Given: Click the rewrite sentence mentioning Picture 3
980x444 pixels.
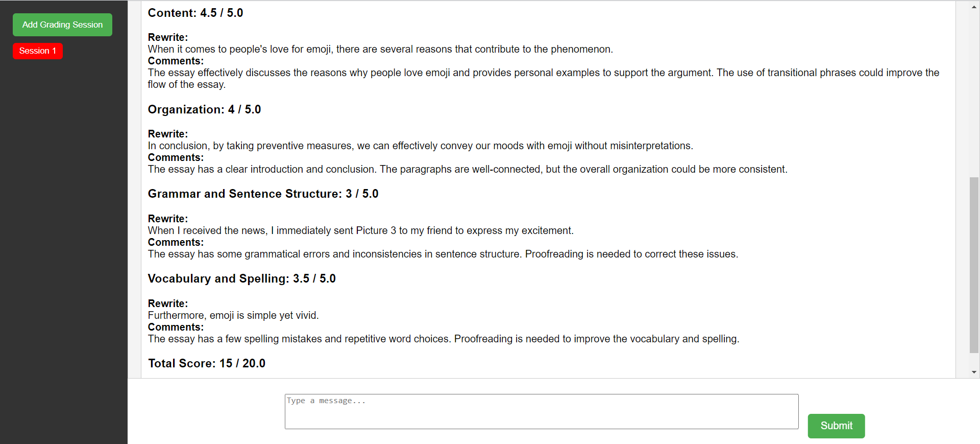Looking at the screenshot, I should point(361,230).
